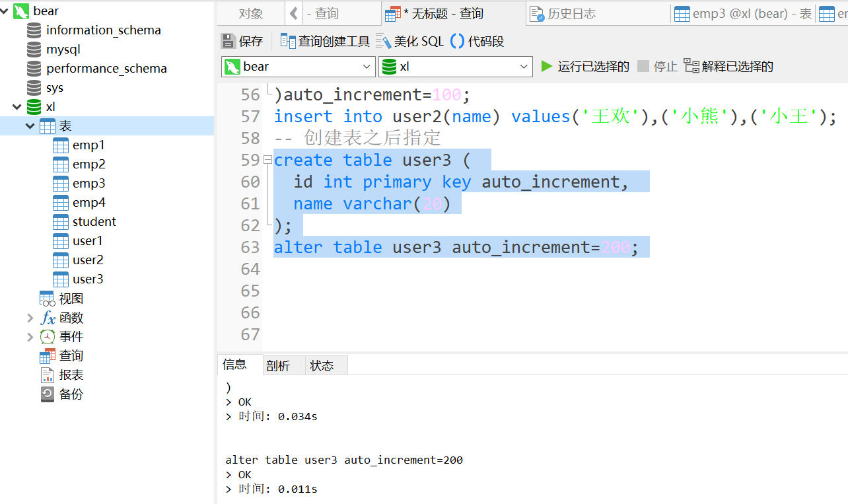Click 'name varchar(20)' on line 61
This screenshot has width=848, height=504.
click(372, 203)
